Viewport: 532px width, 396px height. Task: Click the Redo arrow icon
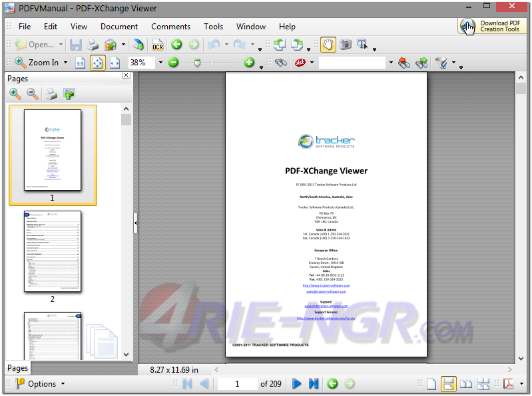click(x=240, y=44)
